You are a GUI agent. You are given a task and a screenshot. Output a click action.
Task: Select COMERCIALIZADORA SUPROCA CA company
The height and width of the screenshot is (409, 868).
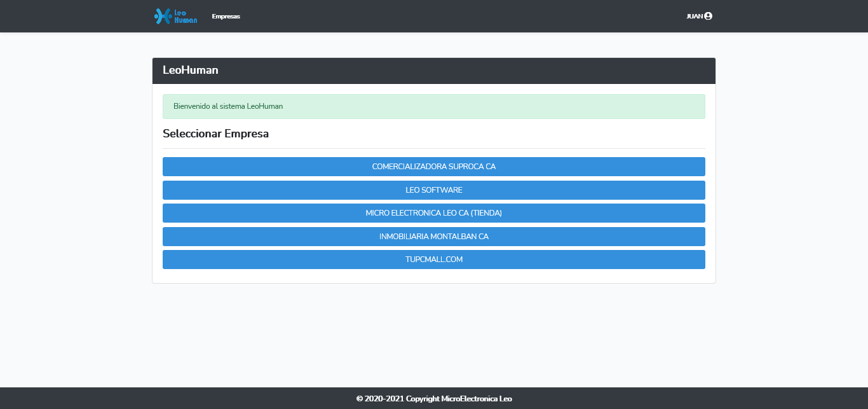pos(434,167)
